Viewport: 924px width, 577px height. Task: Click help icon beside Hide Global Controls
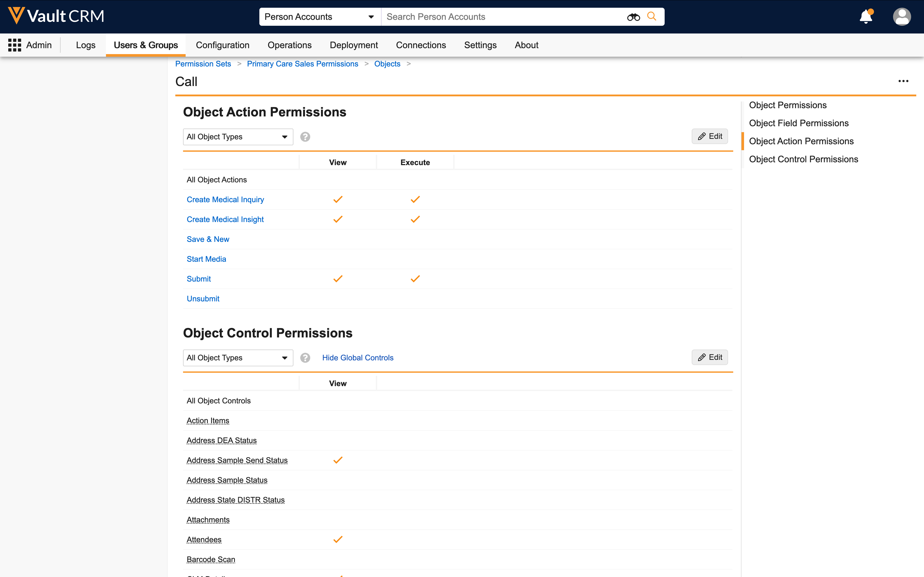[x=305, y=358]
